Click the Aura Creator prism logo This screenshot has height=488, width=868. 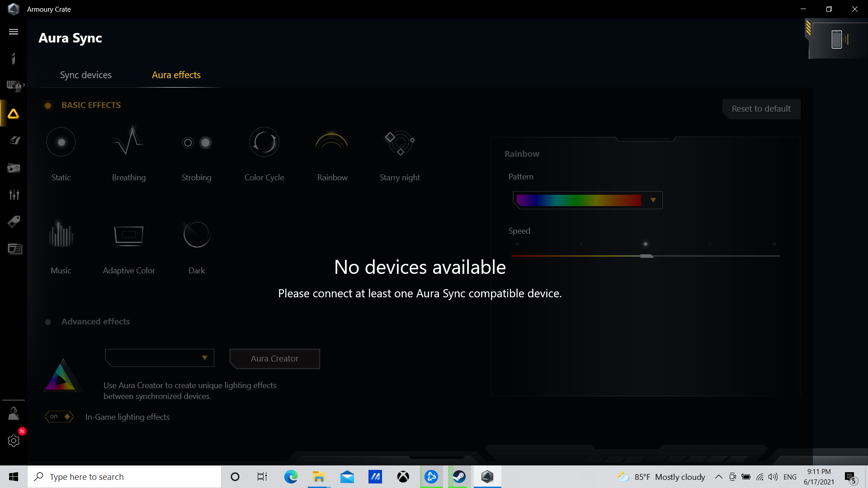[x=62, y=375]
